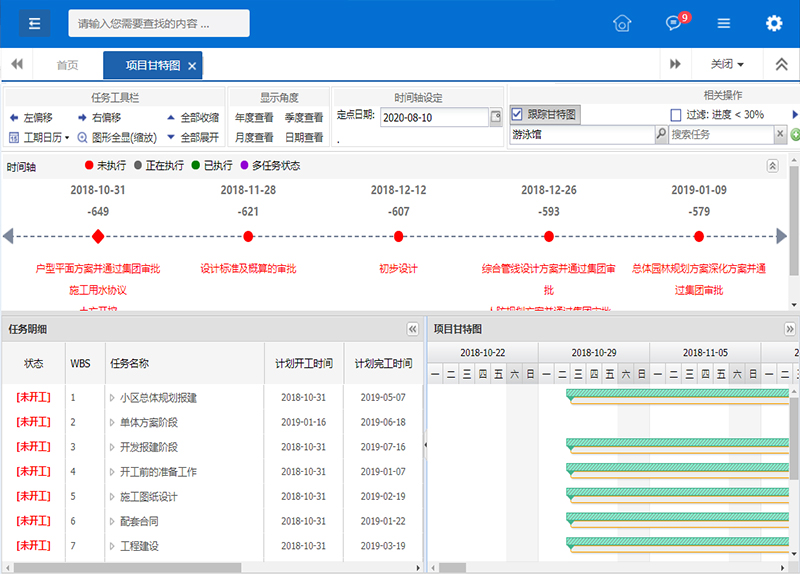Open calendar picker beside 定点日期 field
This screenshot has width=800, height=574.
(x=495, y=117)
